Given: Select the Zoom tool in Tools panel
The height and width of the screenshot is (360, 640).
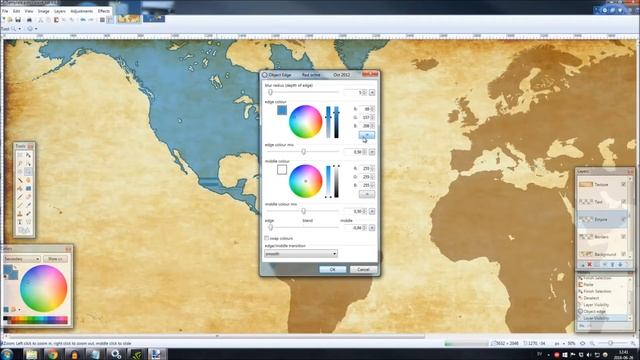Looking at the screenshot, I should 28,172.
